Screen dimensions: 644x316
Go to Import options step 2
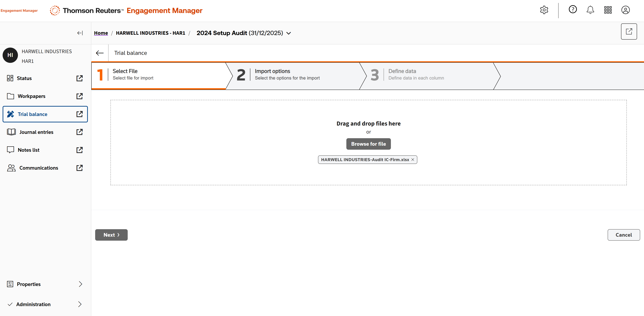[x=287, y=75]
